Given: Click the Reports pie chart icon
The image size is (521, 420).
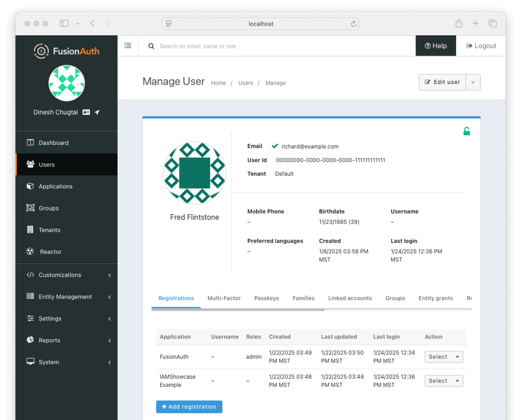Looking at the screenshot, I should [x=30, y=340].
